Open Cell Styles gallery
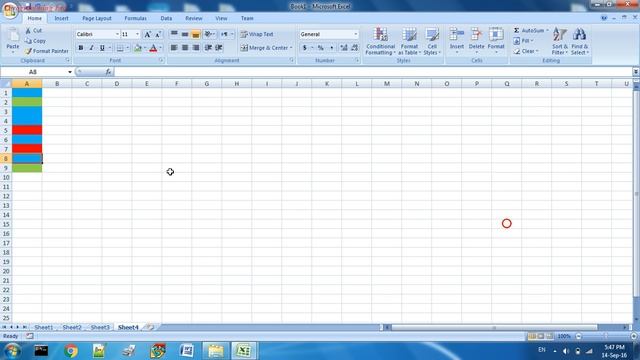This screenshot has height=360, width=640. [x=432, y=41]
